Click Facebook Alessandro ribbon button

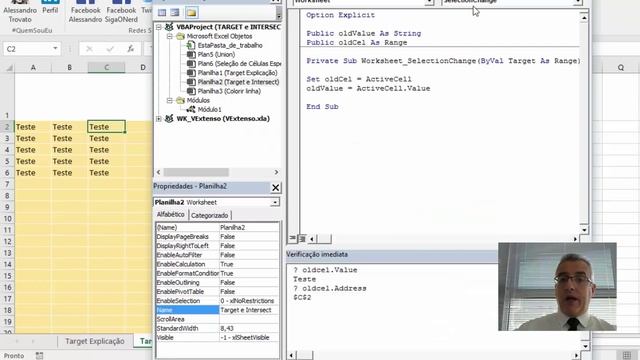[x=85, y=12]
